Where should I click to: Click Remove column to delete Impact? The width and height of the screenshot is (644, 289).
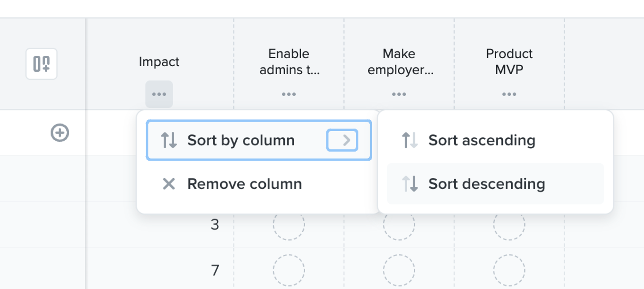[x=244, y=184]
